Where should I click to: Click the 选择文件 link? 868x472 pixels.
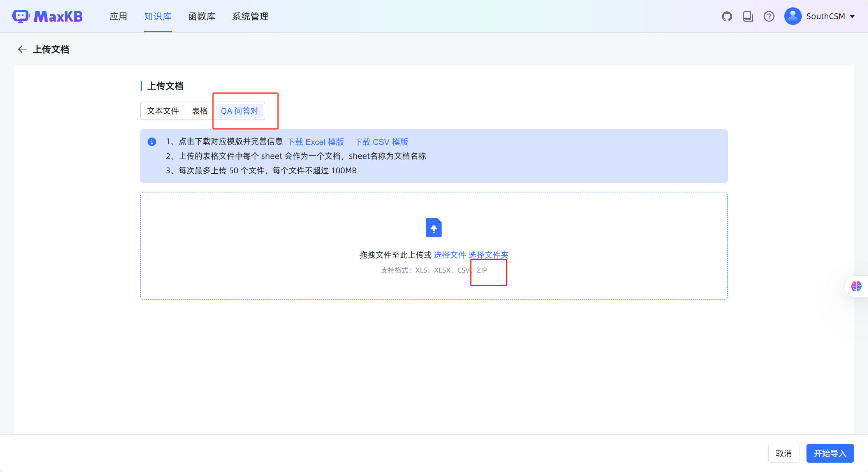450,255
